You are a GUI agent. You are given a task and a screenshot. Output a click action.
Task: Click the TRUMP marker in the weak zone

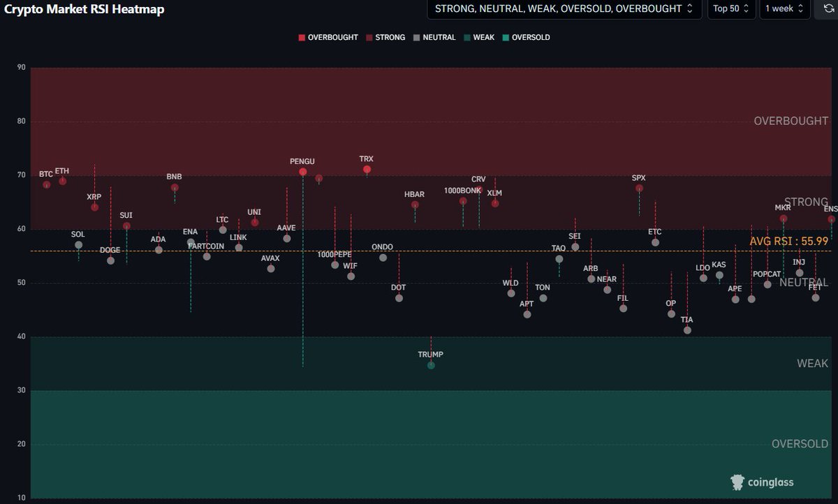point(431,365)
